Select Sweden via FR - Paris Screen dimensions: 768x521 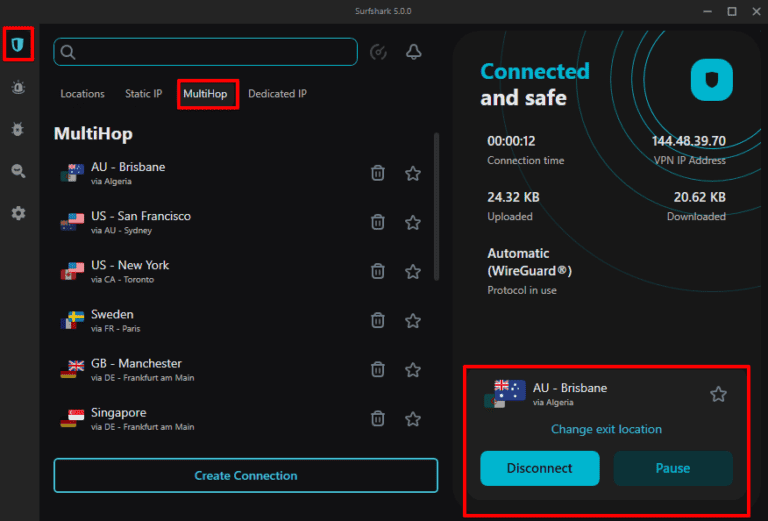point(240,321)
